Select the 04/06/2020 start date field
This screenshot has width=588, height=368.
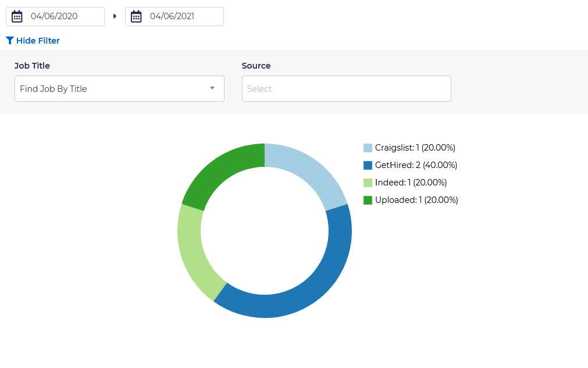tap(64, 16)
